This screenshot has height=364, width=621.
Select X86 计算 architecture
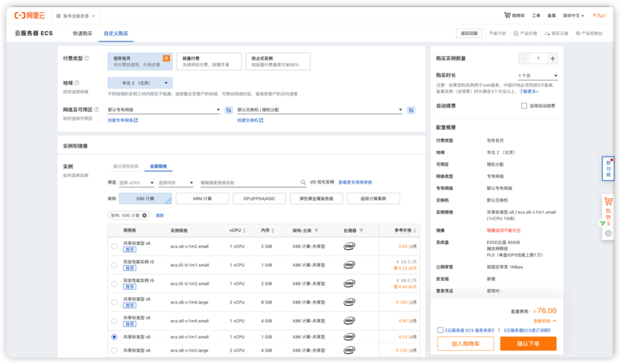pyautogui.click(x=145, y=198)
